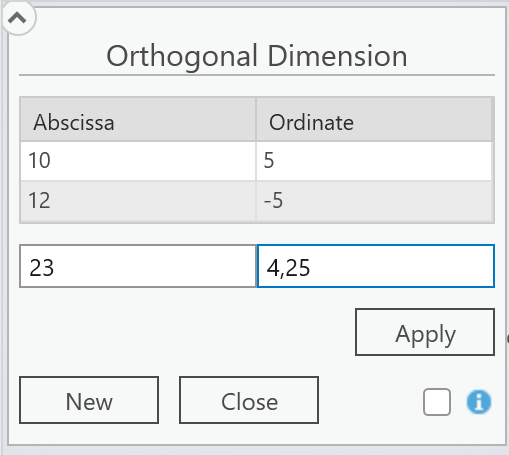
Task: Select the abscissa cell with value 12
Action: coord(138,201)
